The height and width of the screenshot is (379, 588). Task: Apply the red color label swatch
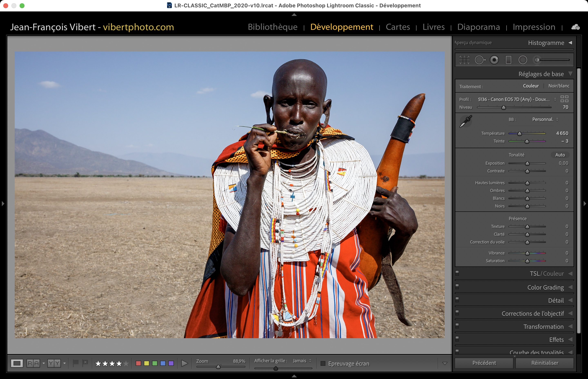tap(138, 363)
